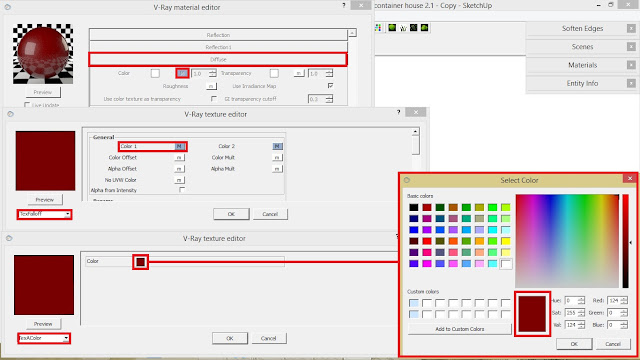The height and width of the screenshot is (360, 640).
Task: Open the Soften Edges tray panel
Action: point(582,29)
